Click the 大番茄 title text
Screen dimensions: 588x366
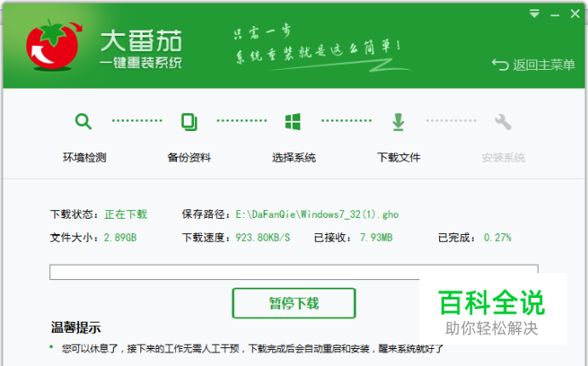pyautogui.click(x=141, y=41)
